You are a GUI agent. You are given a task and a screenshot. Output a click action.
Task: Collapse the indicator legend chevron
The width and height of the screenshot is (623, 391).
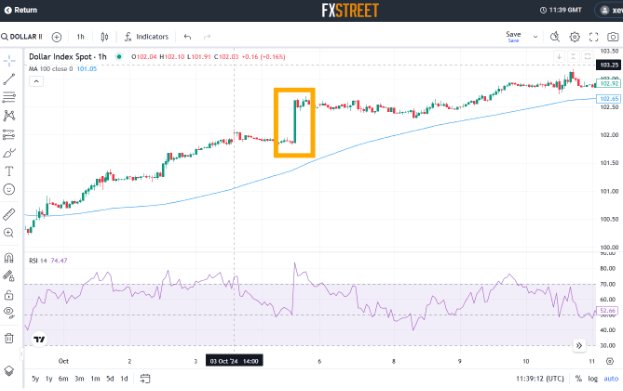(36, 81)
